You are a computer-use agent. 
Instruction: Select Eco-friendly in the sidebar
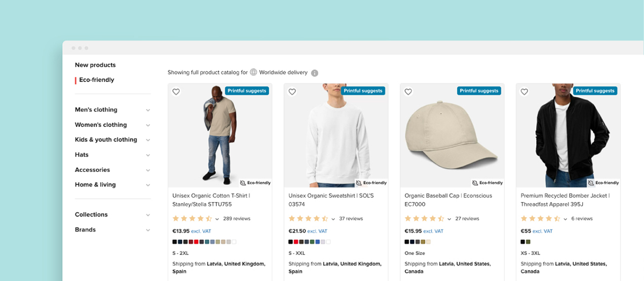click(x=97, y=80)
